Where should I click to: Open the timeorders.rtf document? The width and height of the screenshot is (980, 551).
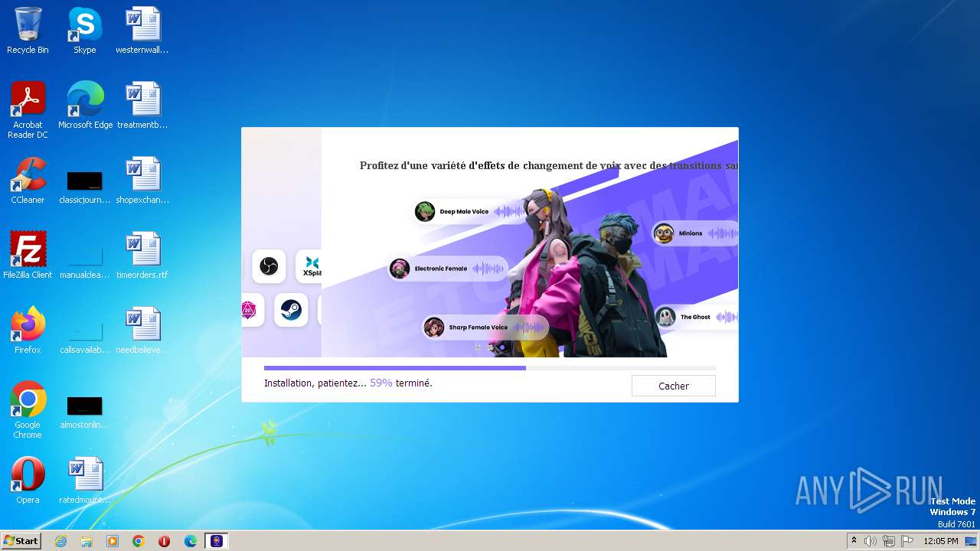click(x=142, y=256)
